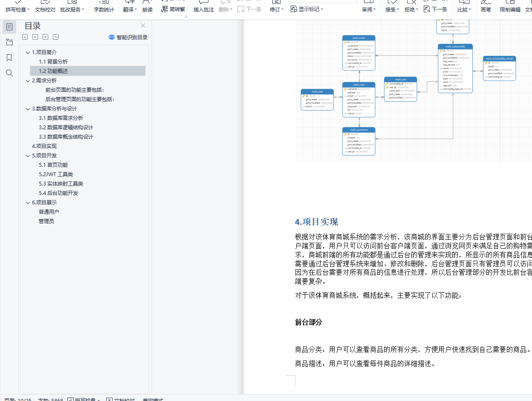Go to 下一条 revision beside 拒绝
Screen dimensions: 532x401
(436, 9)
